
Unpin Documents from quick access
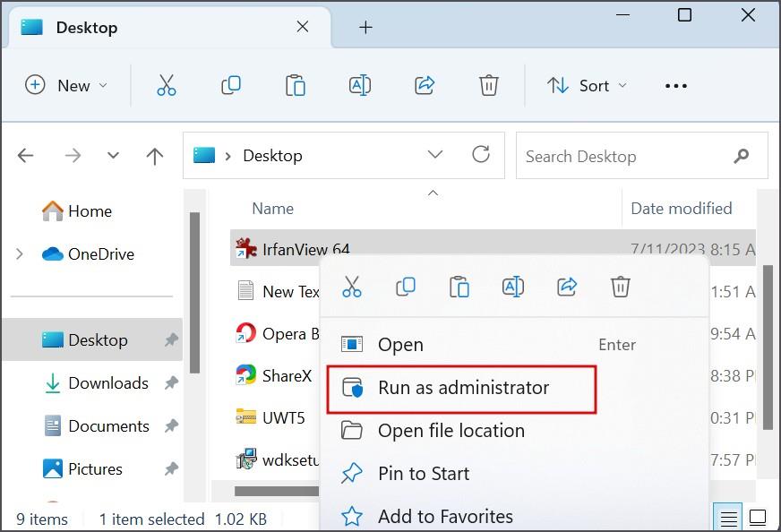(171, 426)
